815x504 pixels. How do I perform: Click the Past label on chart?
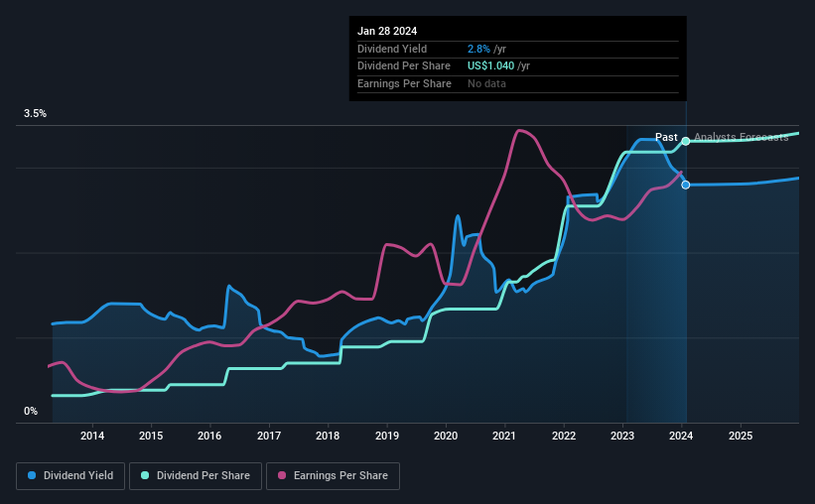click(666, 137)
